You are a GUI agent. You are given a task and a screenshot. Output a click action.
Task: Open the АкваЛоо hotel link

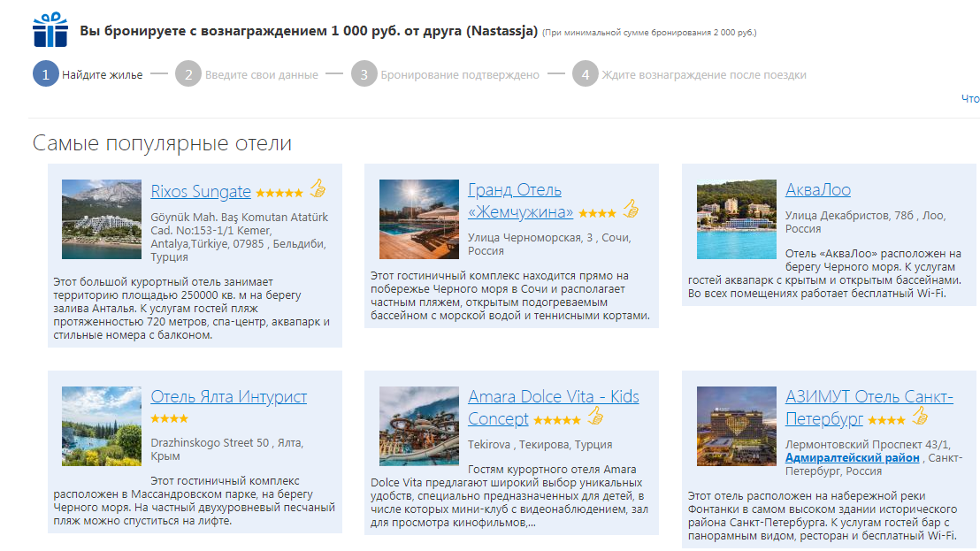click(817, 189)
